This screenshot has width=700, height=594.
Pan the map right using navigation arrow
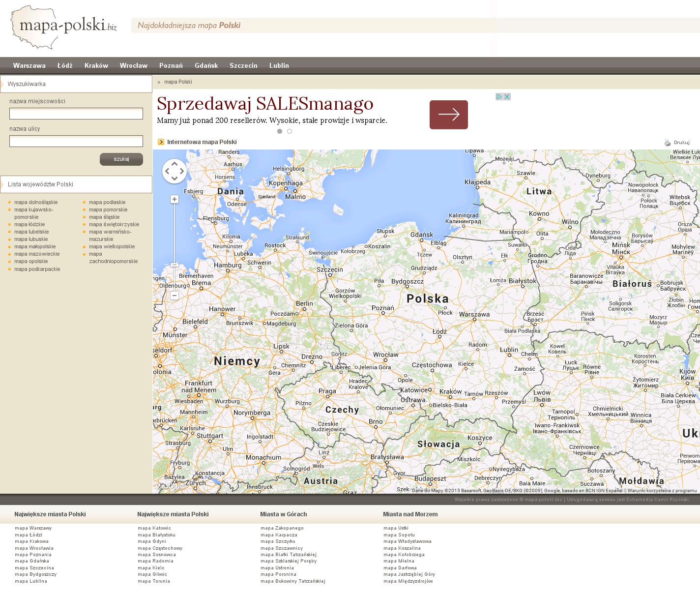pos(182,171)
